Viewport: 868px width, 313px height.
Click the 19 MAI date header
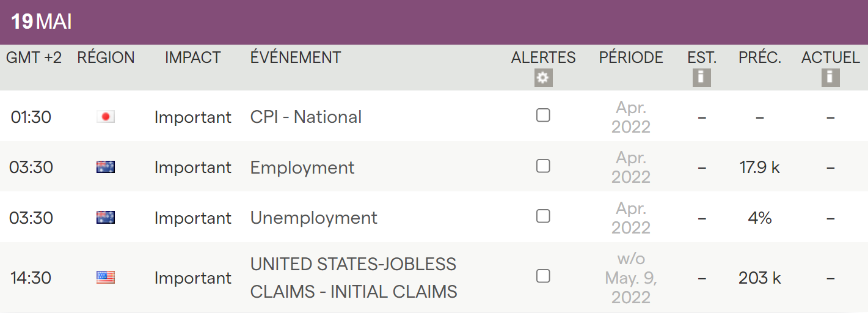point(42,22)
